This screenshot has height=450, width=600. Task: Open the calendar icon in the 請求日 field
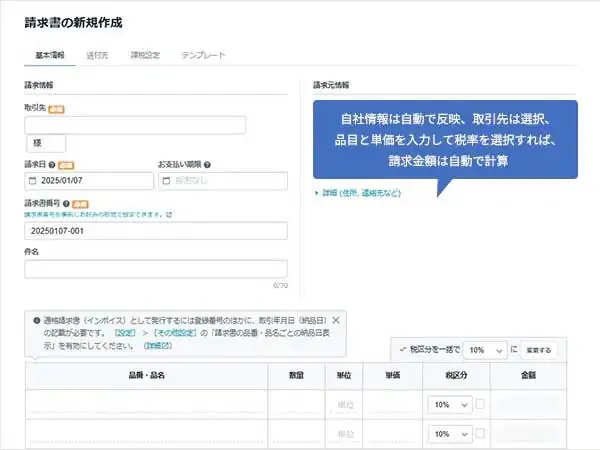click(x=33, y=181)
